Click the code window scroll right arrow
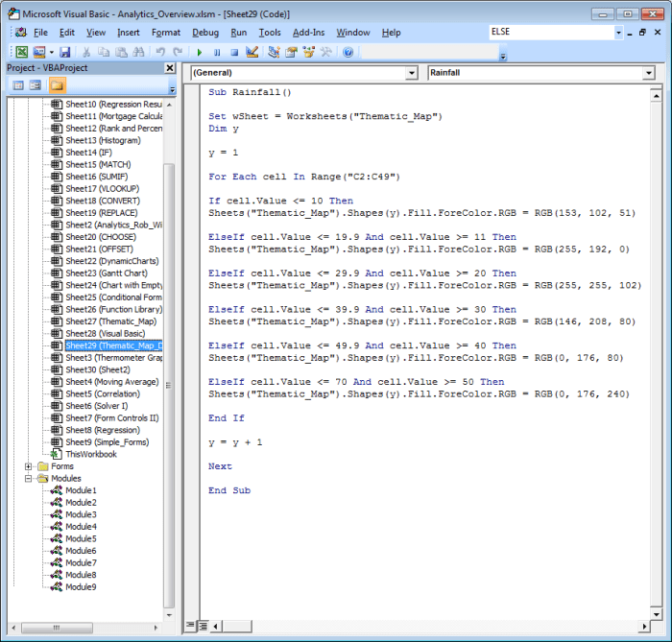This screenshot has width=672, height=642. (x=644, y=627)
